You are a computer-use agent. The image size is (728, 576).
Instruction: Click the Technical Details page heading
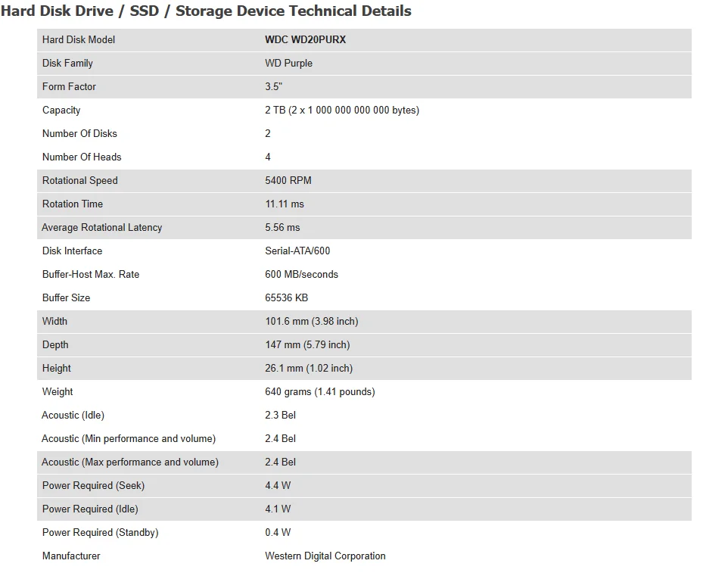(x=206, y=11)
